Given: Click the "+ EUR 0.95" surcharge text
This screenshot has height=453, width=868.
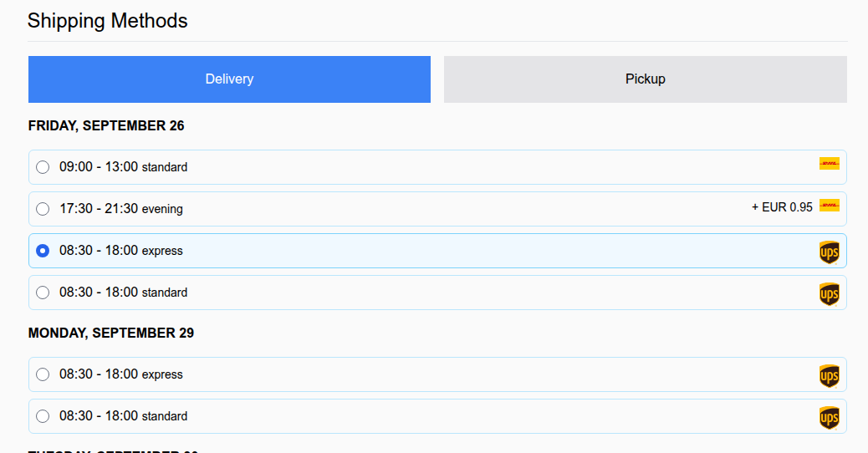Looking at the screenshot, I should (x=782, y=207).
